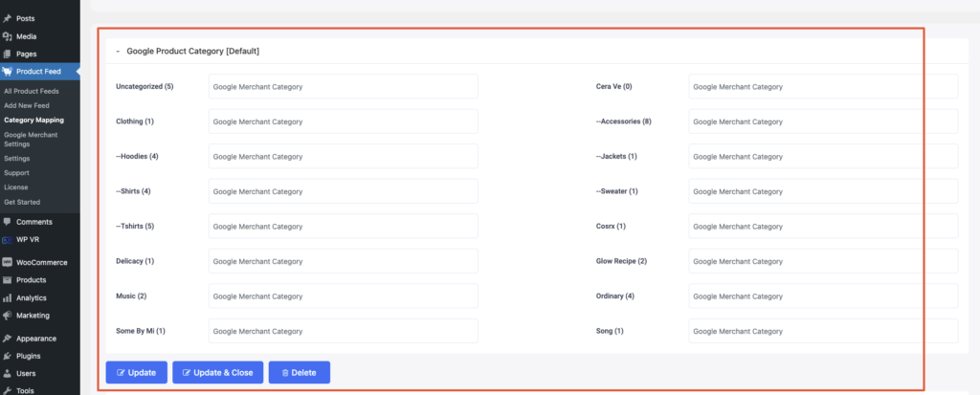Open the License submenu item
980x395 pixels.
tap(15, 187)
